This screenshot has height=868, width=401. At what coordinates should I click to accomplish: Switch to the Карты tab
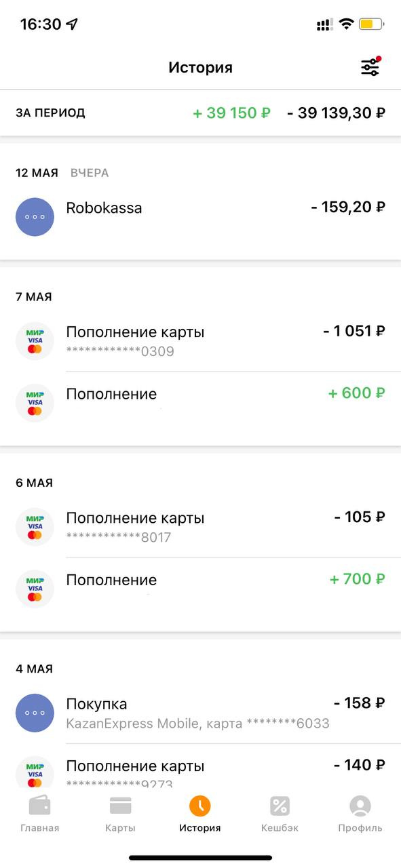click(120, 814)
